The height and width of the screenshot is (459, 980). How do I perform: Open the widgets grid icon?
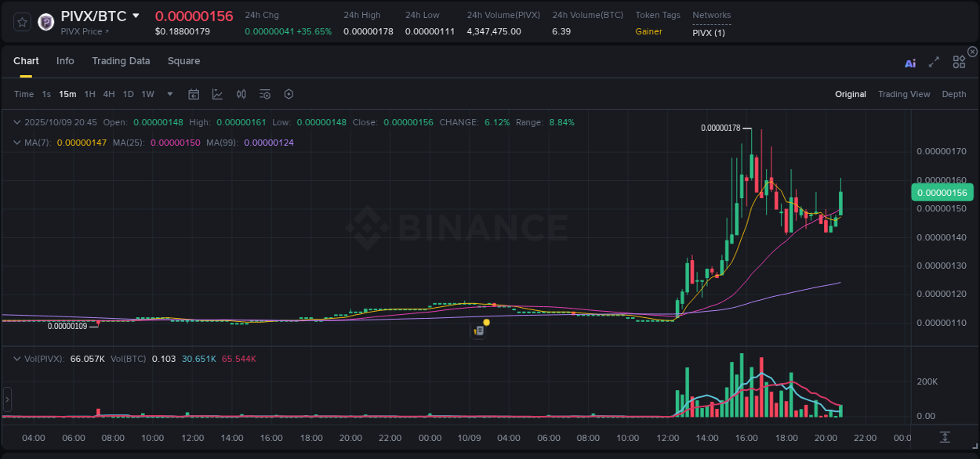click(x=959, y=61)
